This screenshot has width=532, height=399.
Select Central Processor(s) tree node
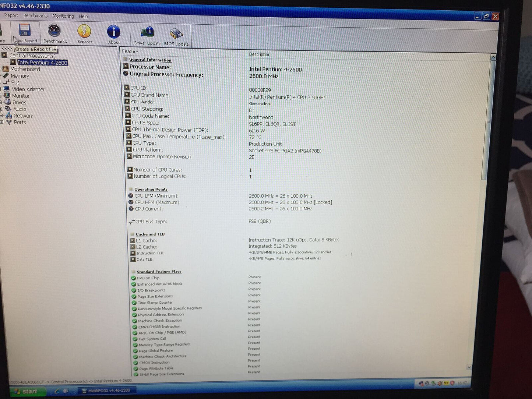pyautogui.click(x=32, y=56)
